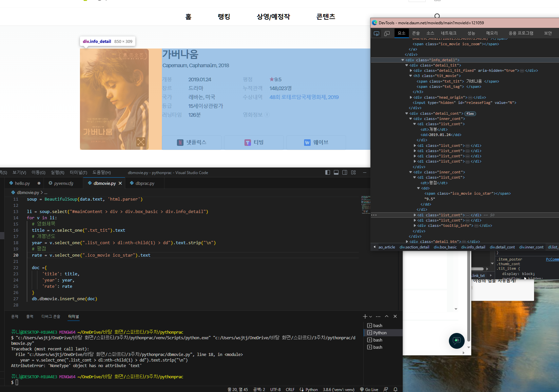Close the dbmovie.py editor tab
The width and height of the screenshot is (559, 392).
[120, 183]
